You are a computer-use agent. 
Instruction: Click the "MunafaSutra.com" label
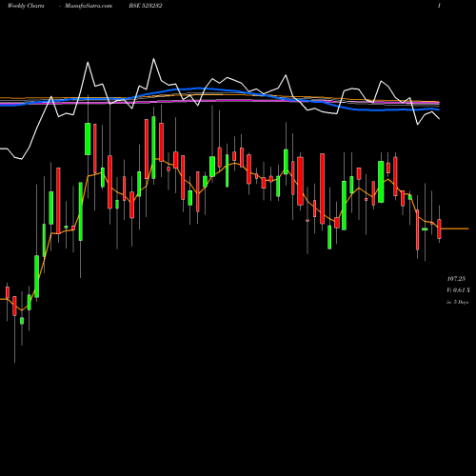(x=89, y=6)
